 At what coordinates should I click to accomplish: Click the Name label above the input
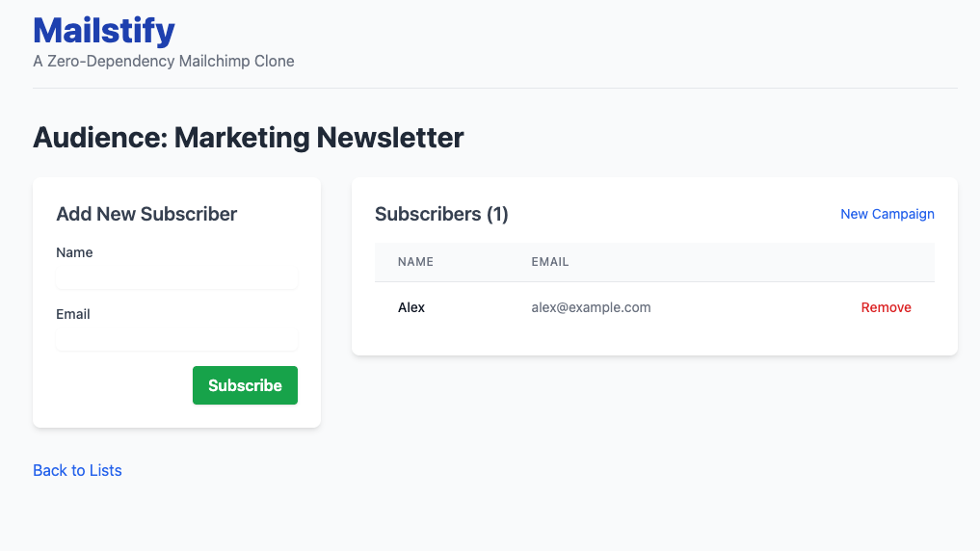[74, 252]
